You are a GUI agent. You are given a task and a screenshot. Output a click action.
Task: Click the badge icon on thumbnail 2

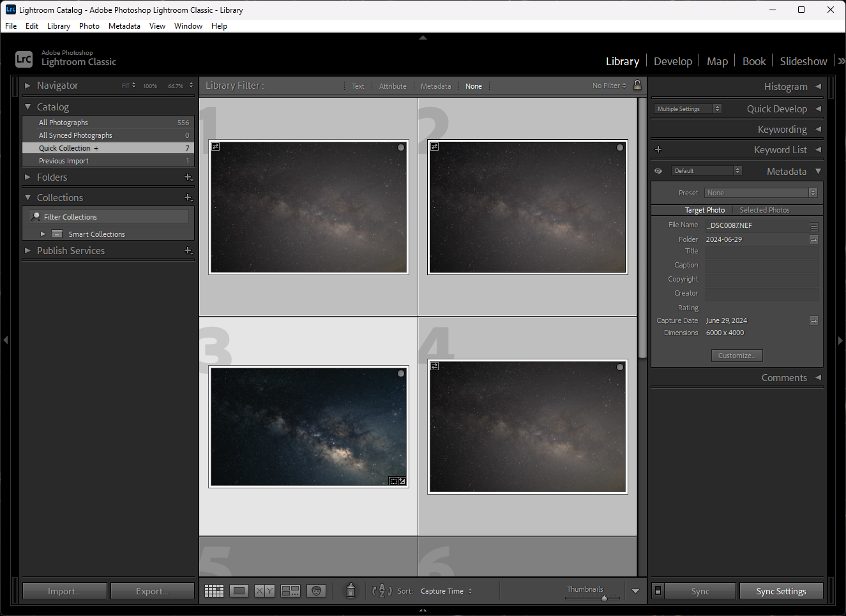435,147
